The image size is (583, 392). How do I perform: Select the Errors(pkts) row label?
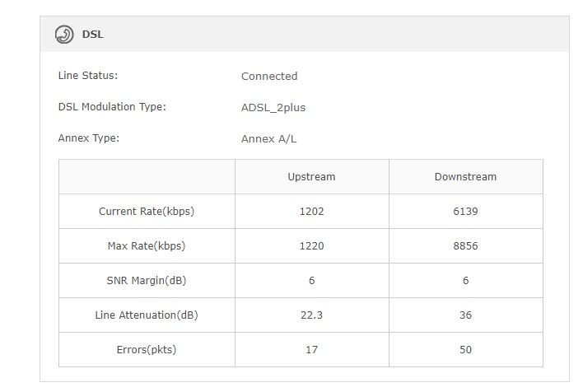click(x=147, y=350)
